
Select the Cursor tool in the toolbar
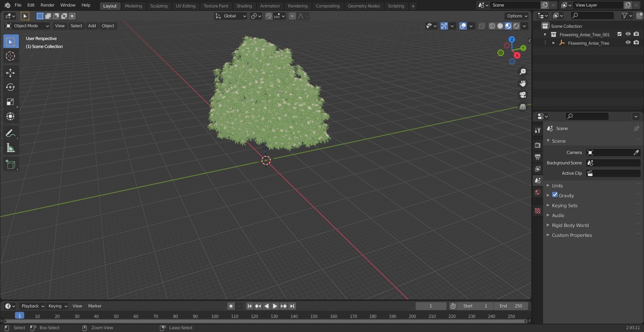pos(10,56)
